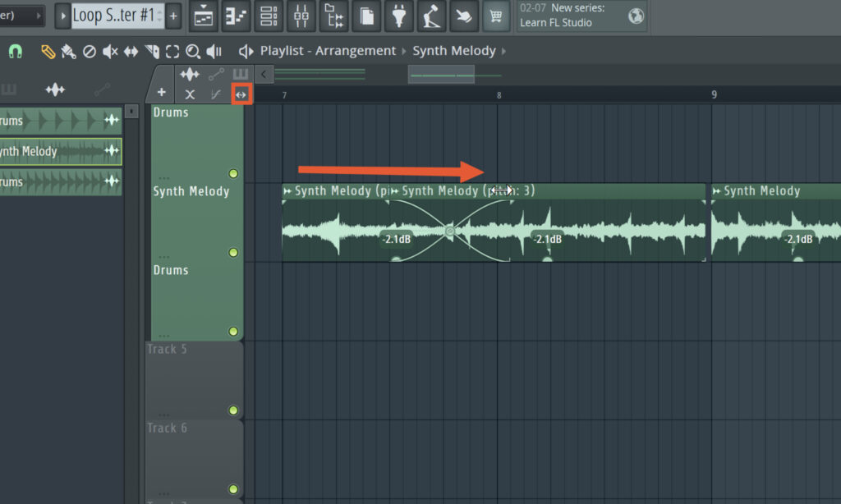The image size is (841, 504).
Task: Open clip menu of Synth Melody clip at bar 9
Action: click(x=716, y=191)
